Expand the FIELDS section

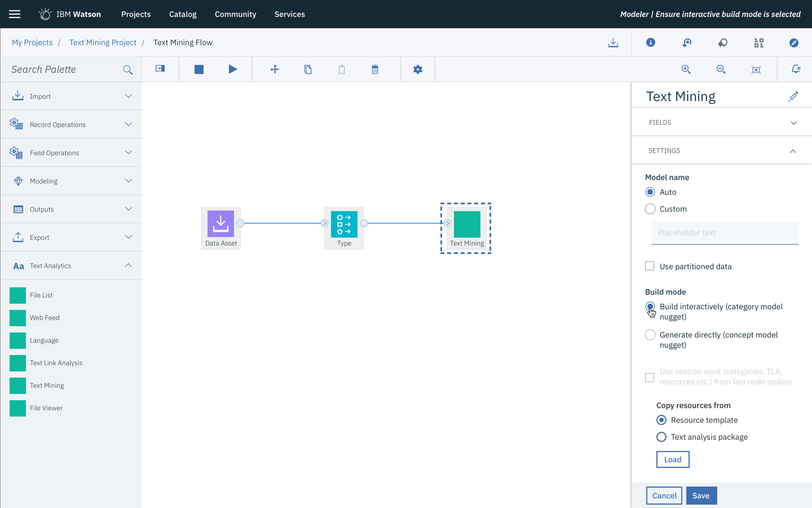(x=722, y=122)
